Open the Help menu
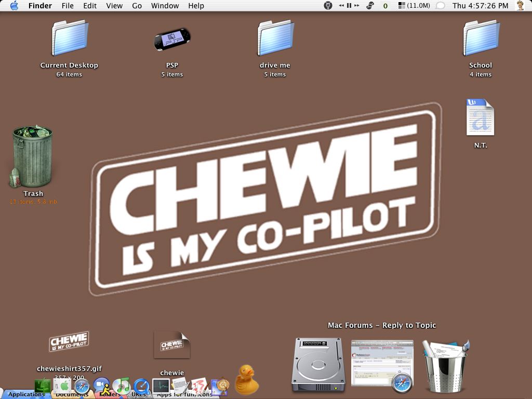The image size is (532, 399). point(196,6)
